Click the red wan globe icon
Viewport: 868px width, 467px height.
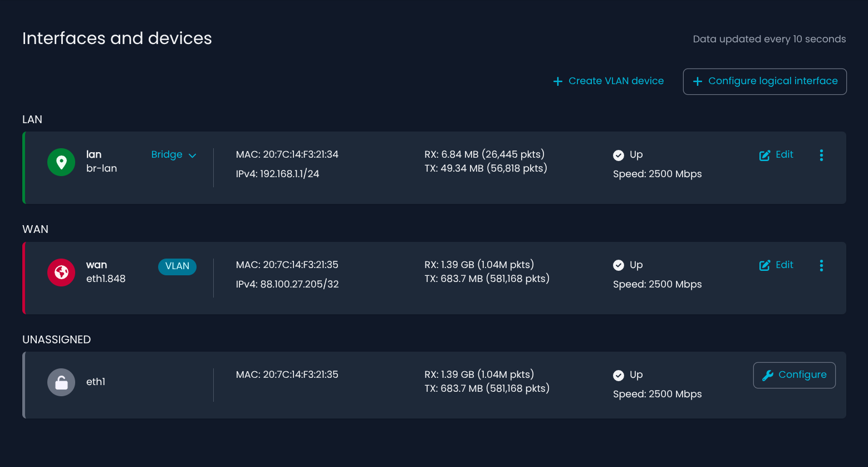61,273
